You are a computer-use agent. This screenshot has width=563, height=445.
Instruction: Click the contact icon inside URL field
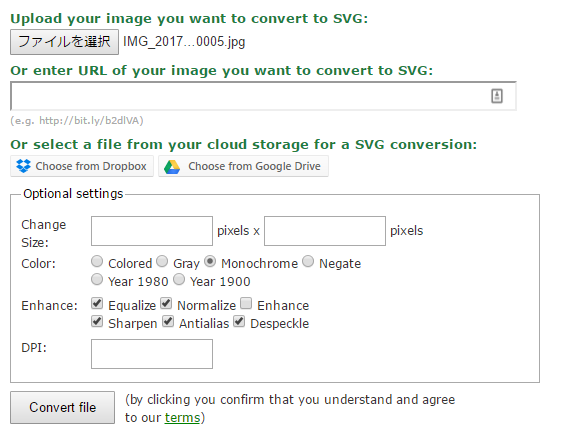[497, 96]
